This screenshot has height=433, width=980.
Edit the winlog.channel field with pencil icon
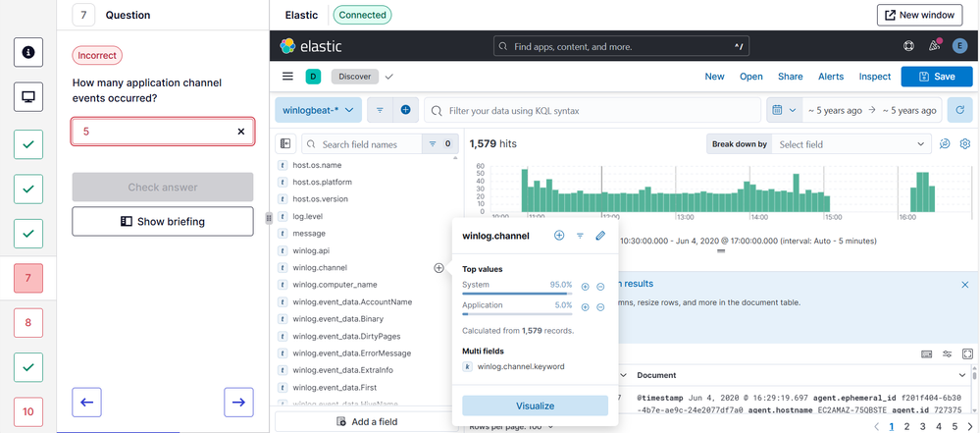[x=600, y=236]
